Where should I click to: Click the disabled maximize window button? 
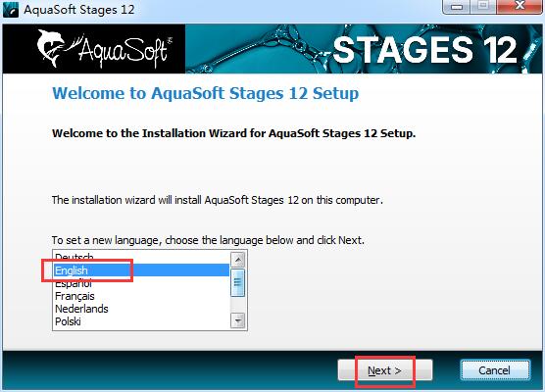click(483, 6)
